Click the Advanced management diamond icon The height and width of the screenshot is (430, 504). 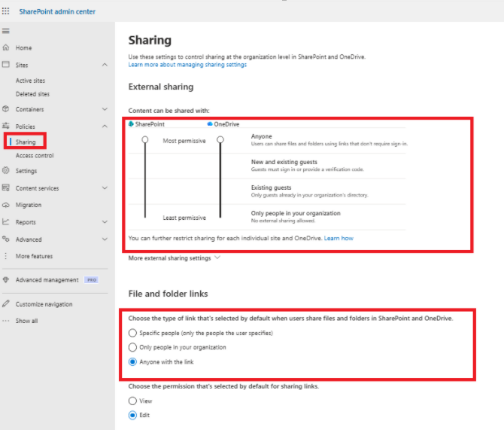[x=6, y=279]
